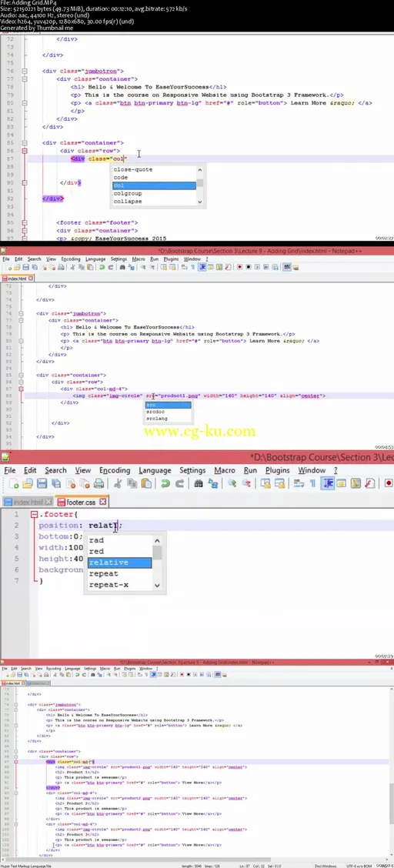This screenshot has width=394, height=868.
Task: Choose 'colgroup' in the col autocomplete list
Action: 154,194
